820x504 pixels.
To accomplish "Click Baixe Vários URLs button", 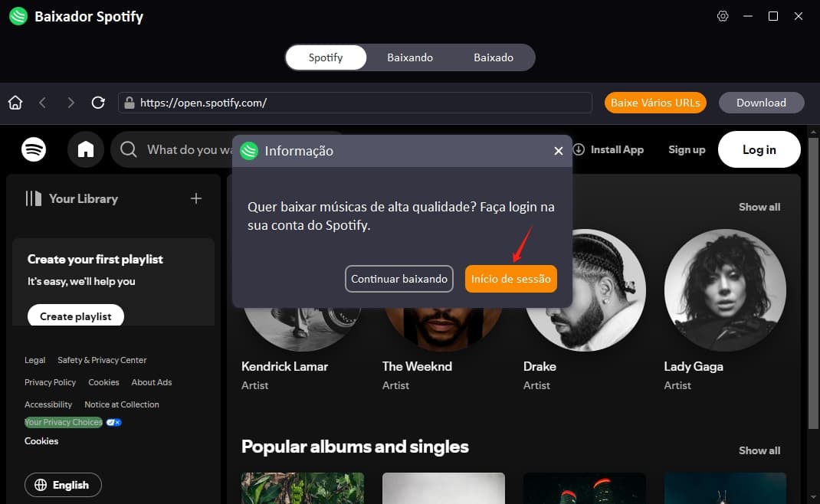I will [x=655, y=103].
